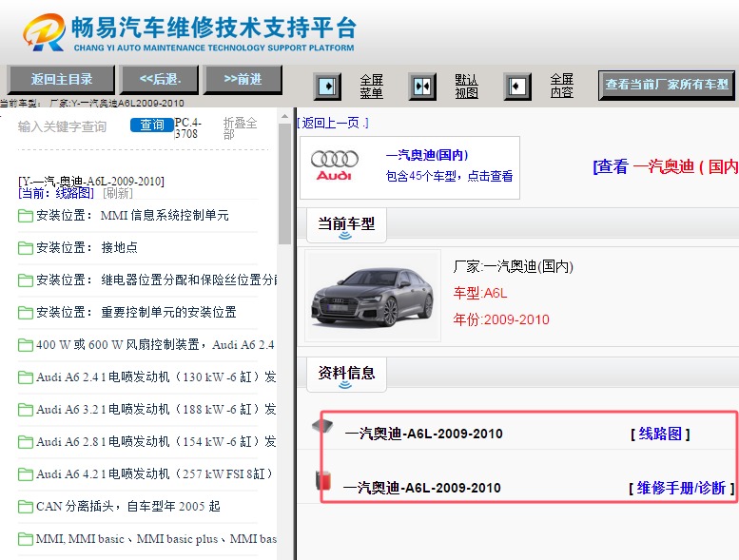
Task: Click 车型:A6L text
Action: coord(479,294)
